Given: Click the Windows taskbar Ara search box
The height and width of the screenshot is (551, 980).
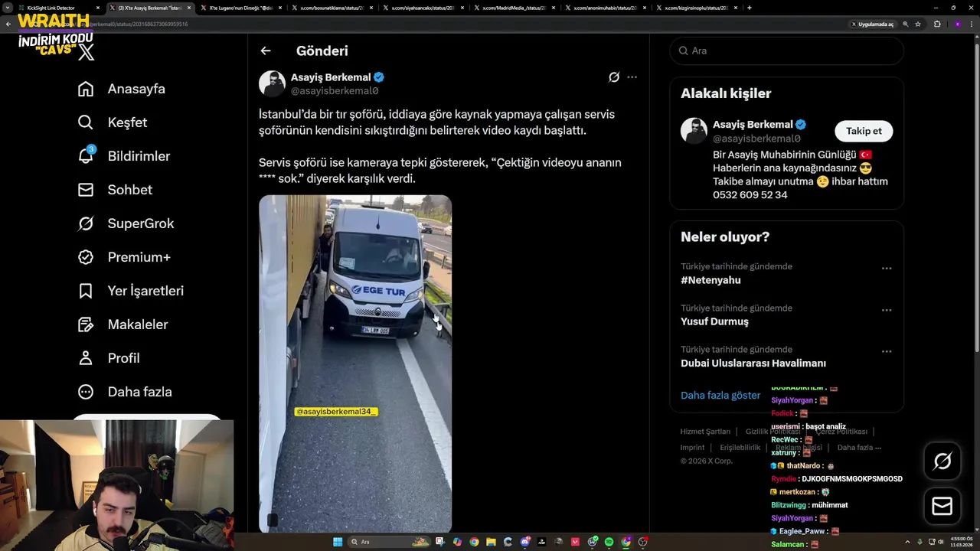Looking at the screenshot, I should point(389,542).
